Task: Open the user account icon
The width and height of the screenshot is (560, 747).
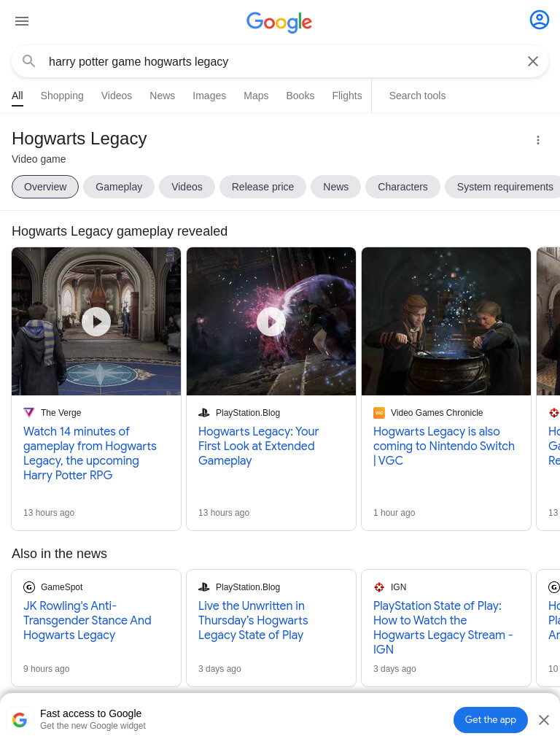Action: click(x=539, y=20)
